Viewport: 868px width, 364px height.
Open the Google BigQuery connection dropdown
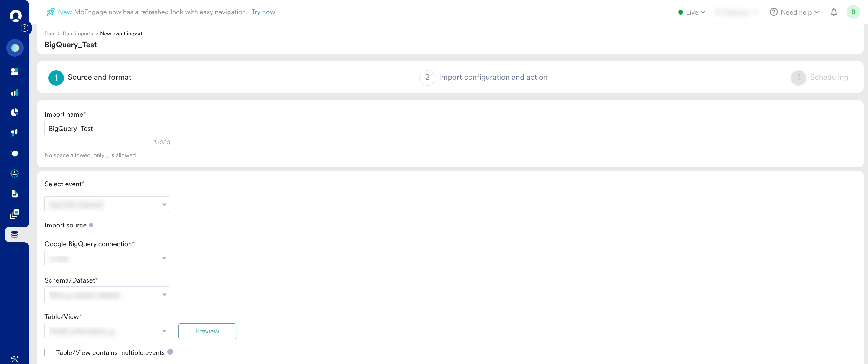click(x=107, y=258)
